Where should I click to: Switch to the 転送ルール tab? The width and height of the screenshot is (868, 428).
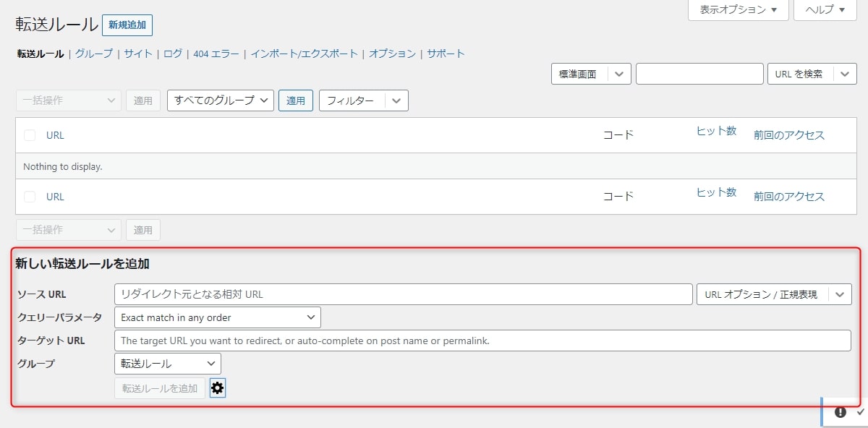(x=41, y=54)
